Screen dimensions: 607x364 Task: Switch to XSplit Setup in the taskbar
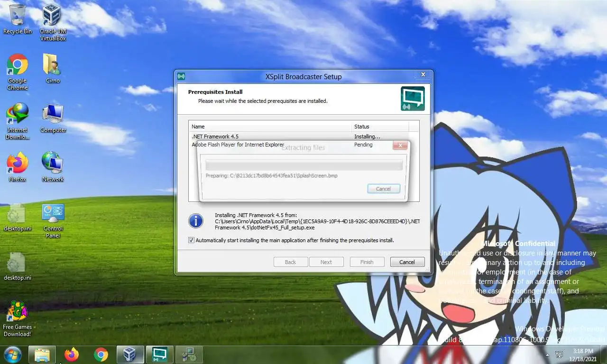(x=159, y=354)
